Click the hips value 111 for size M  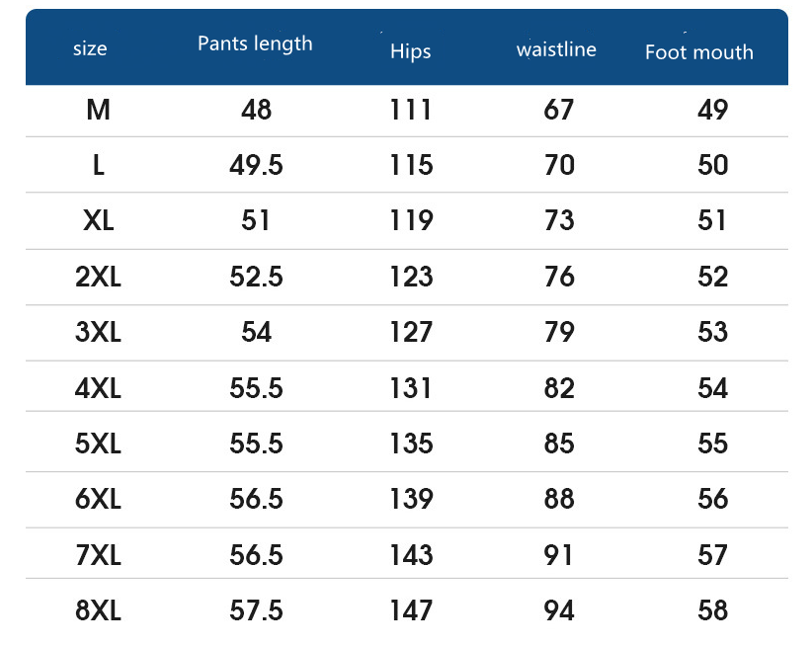pos(411,110)
